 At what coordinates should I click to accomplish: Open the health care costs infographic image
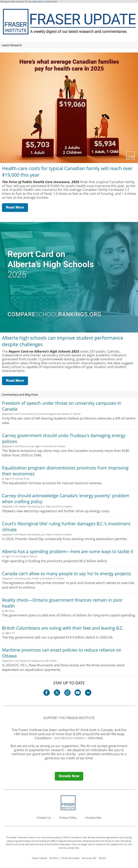(69, 108)
